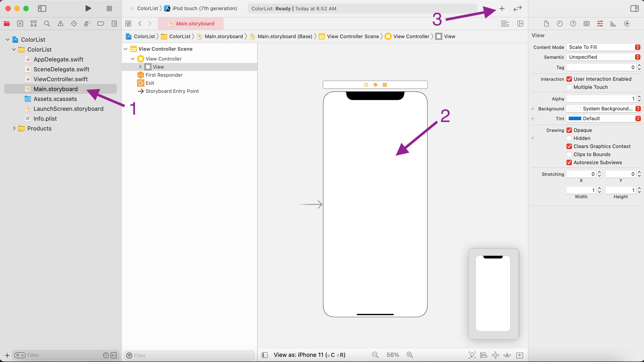Open the Identity inspector icon

coord(586,24)
